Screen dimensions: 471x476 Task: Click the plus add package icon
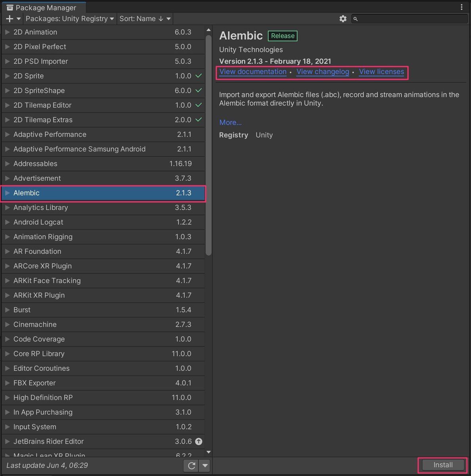(10, 19)
